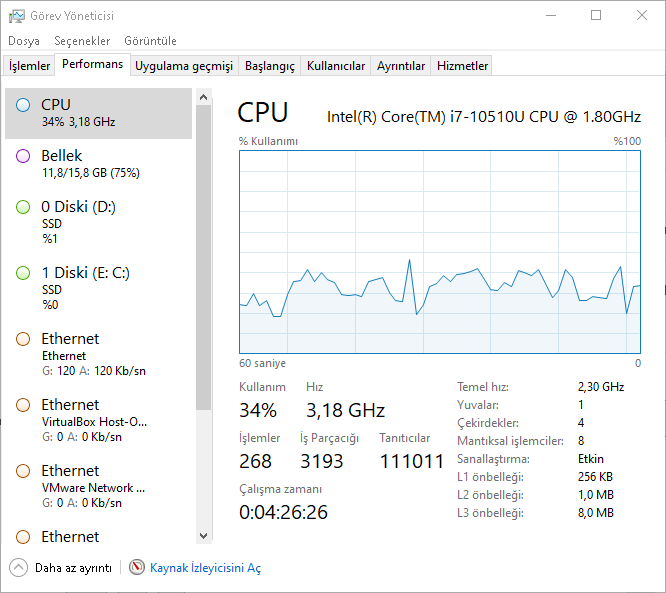Switch to the İşlemler tab

29,66
